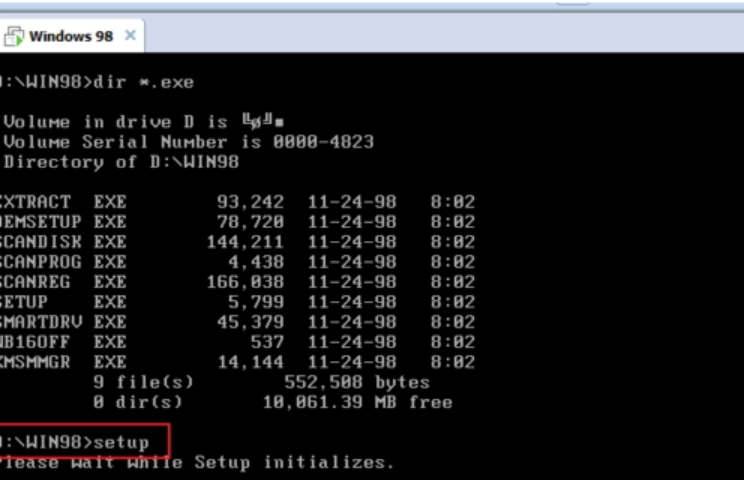Click the file size value 166,038
The image size is (744, 481).
[245, 283]
